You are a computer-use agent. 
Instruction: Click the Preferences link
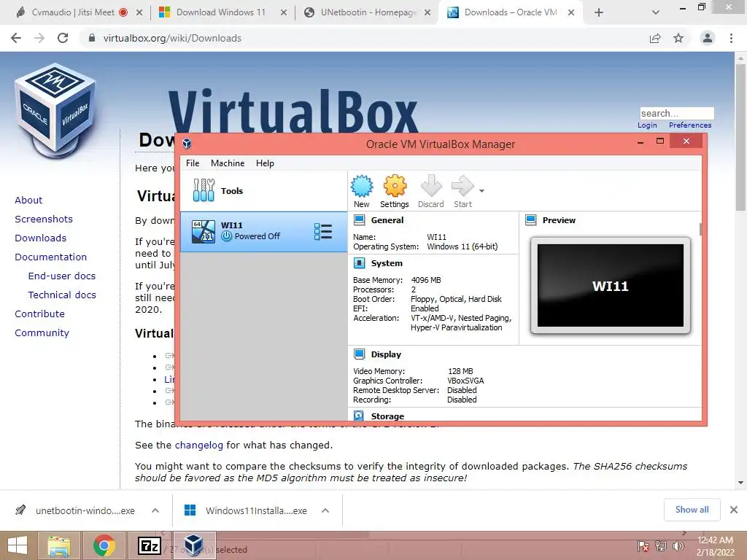point(690,125)
